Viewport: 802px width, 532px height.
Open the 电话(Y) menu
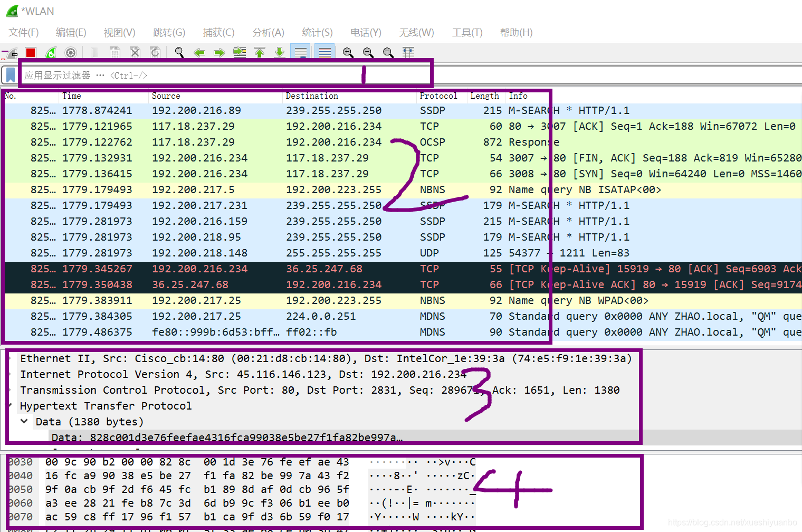pos(366,33)
